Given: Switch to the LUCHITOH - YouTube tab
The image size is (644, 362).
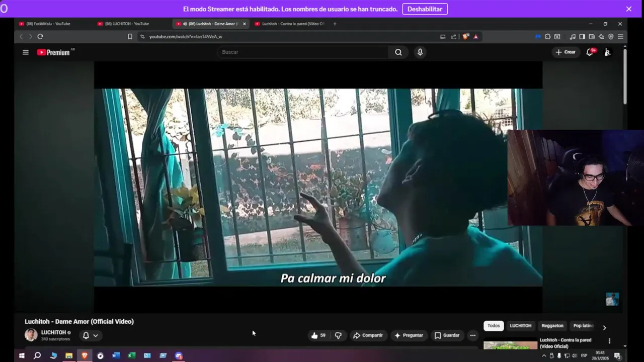Looking at the screenshot, I should [x=127, y=24].
